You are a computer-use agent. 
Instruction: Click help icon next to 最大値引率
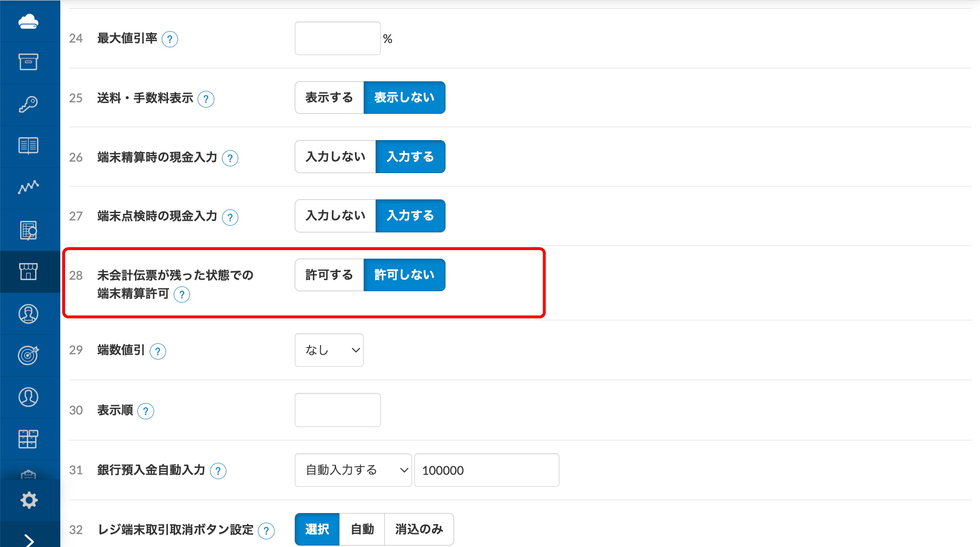click(x=170, y=39)
